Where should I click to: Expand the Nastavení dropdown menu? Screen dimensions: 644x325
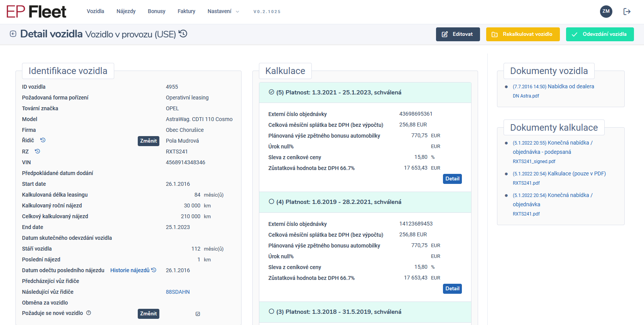click(223, 12)
